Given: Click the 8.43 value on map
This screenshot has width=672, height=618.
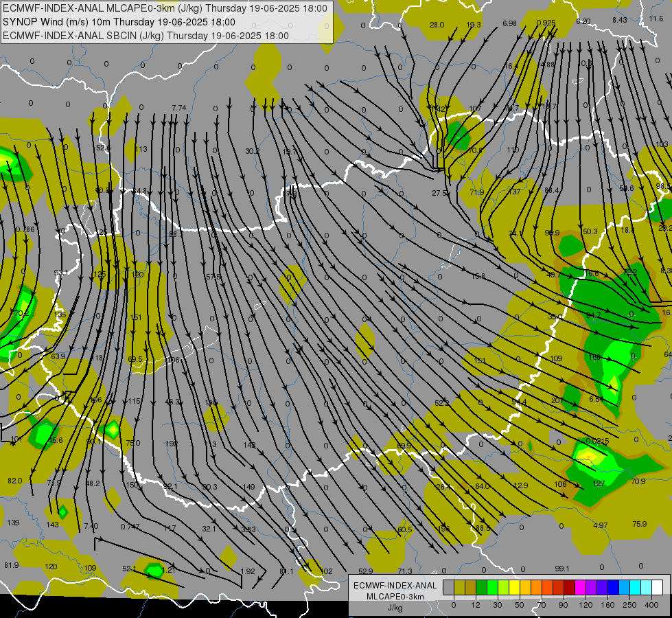Looking at the screenshot, I should click(620, 20).
